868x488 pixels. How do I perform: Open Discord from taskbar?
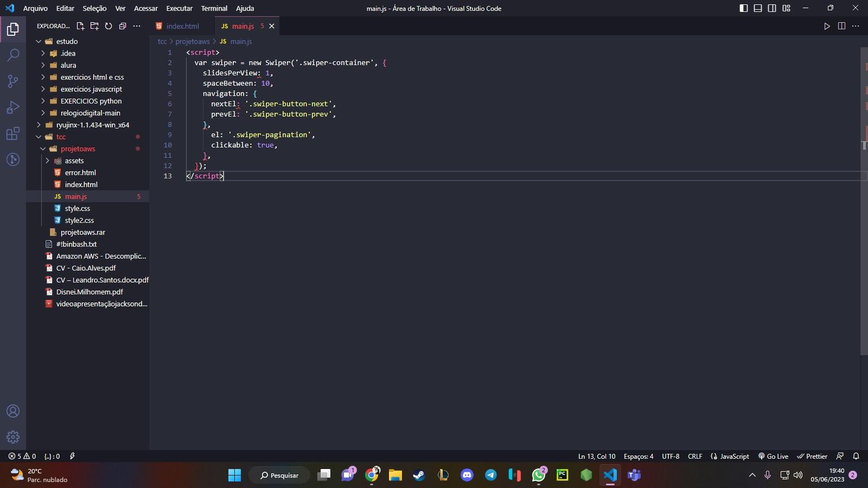pos(467,476)
